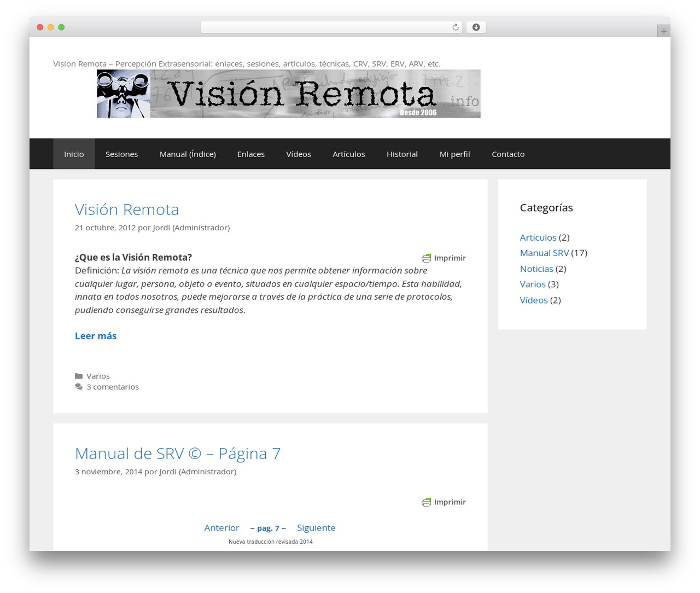
Task: Open the Varios category in sidebar
Action: pyautogui.click(x=533, y=284)
